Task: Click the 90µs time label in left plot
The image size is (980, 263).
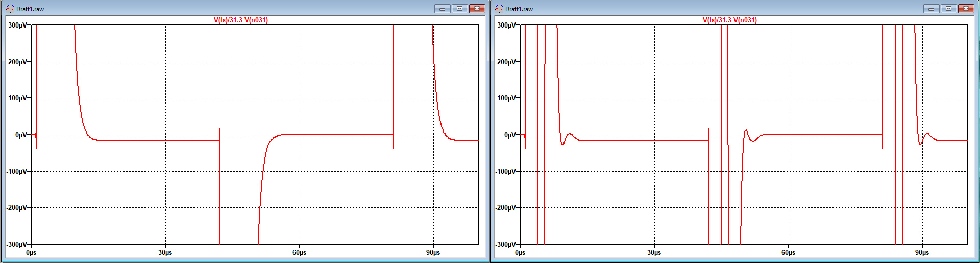Action: (x=433, y=252)
